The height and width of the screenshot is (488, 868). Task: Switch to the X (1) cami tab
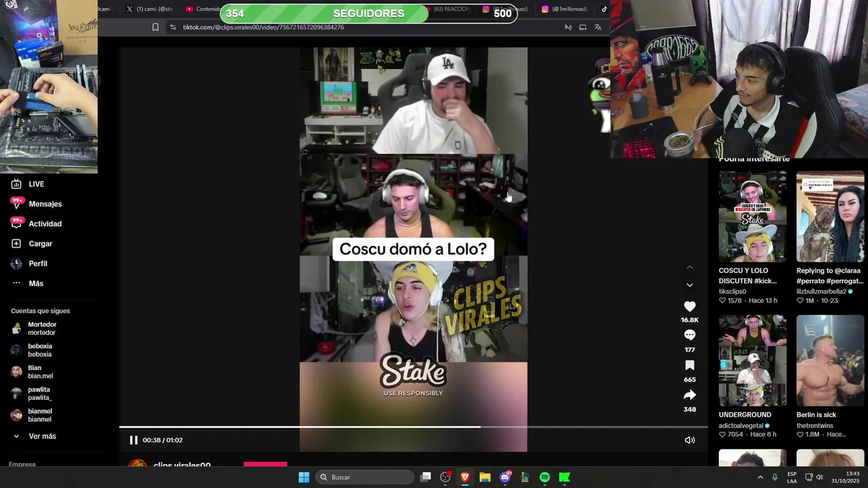point(149,9)
